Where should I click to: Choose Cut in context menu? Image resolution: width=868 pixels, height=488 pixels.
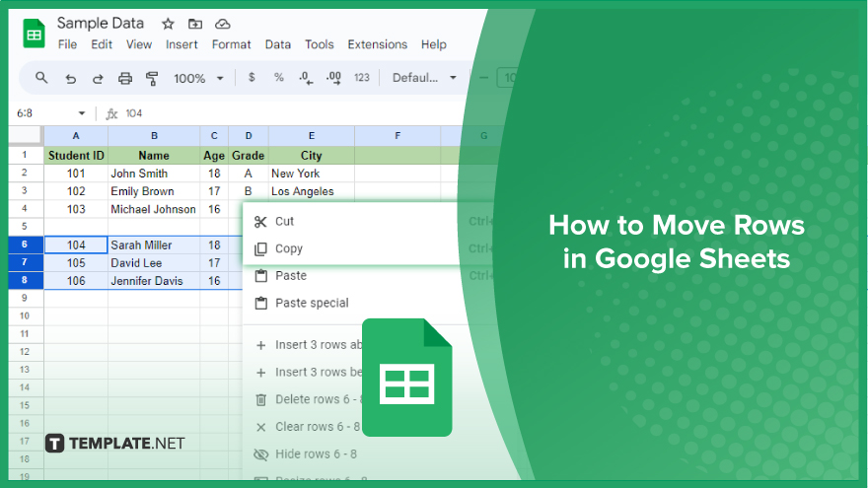[368, 221]
